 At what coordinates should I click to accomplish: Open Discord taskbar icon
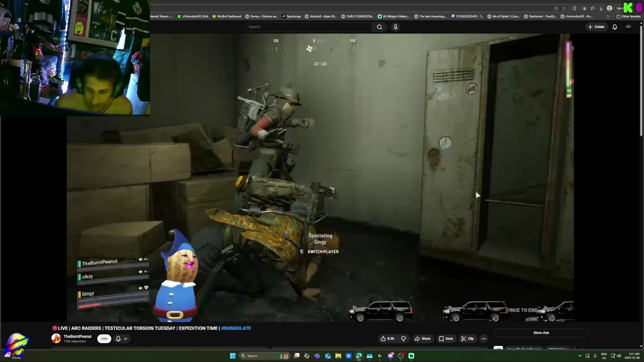(390, 356)
